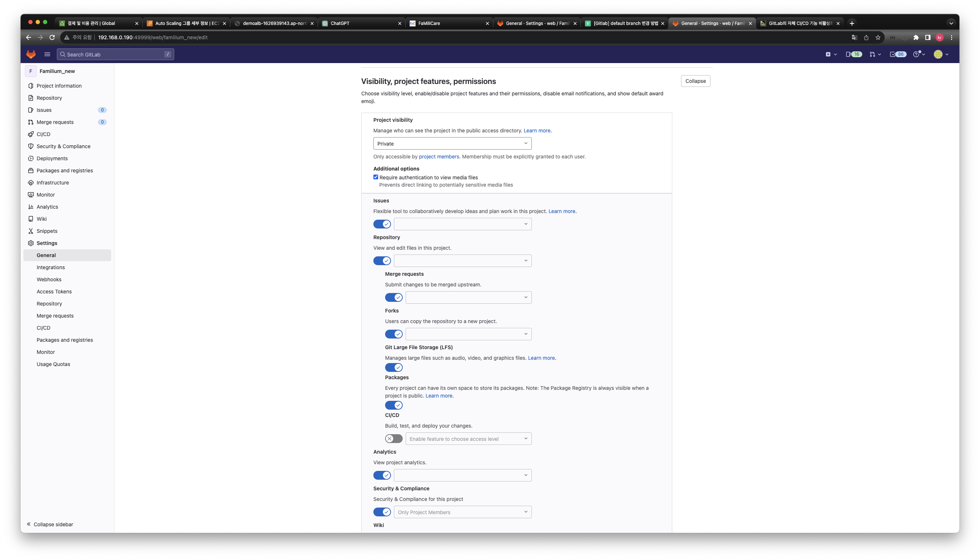Enable the CI/CD feature toggle
The width and height of the screenshot is (980, 560).
[394, 439]
